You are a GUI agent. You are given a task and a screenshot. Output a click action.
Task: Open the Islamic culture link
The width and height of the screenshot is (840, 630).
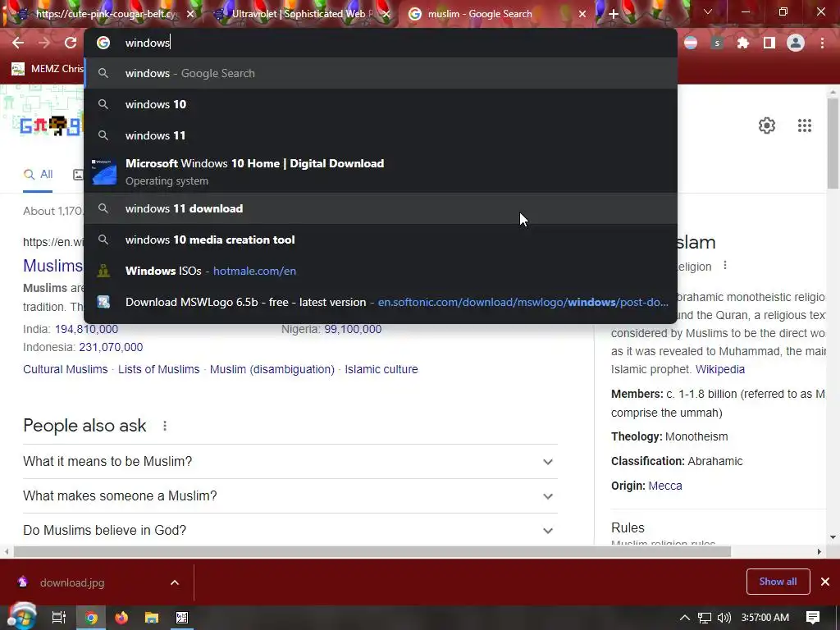pos(381,369)
